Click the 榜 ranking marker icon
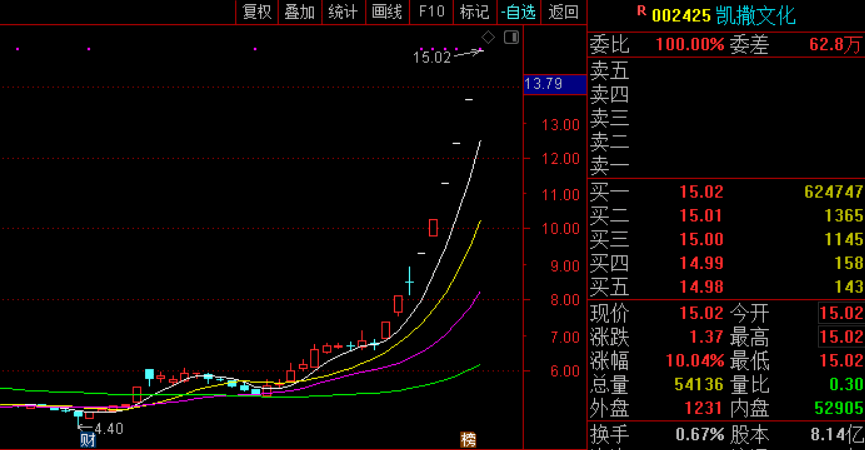The height and width of the screenshot is (450, 865). coord(468,440)
